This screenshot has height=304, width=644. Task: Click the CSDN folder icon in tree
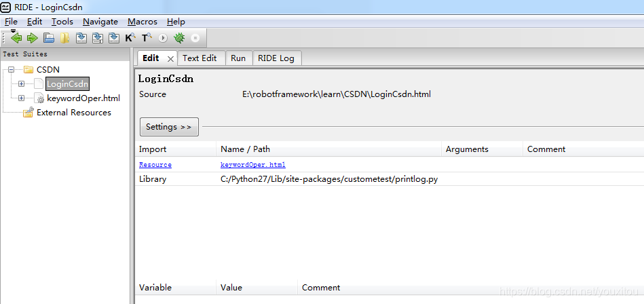(28, 69)
